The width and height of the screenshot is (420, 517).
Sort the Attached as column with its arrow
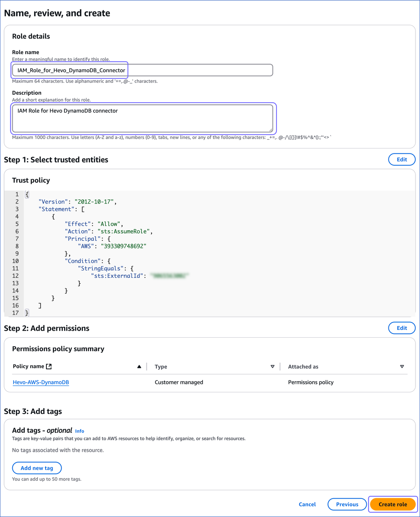tap(402, 366)
